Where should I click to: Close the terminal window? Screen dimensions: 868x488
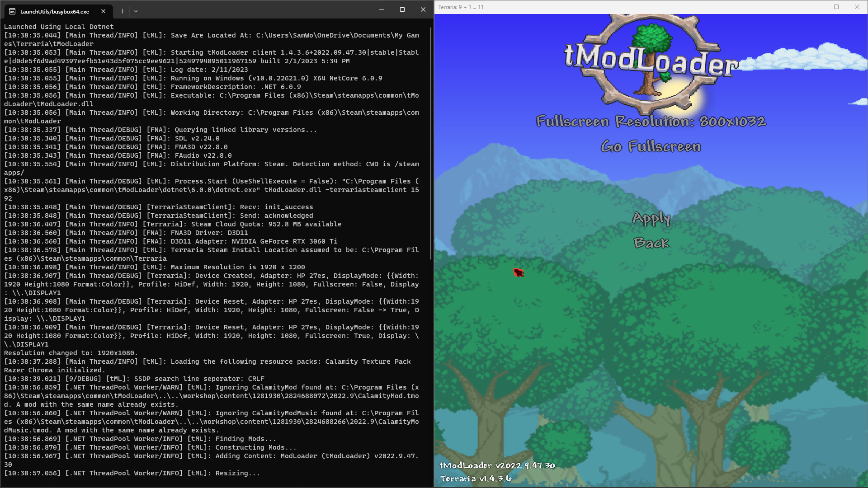point(423,9)
